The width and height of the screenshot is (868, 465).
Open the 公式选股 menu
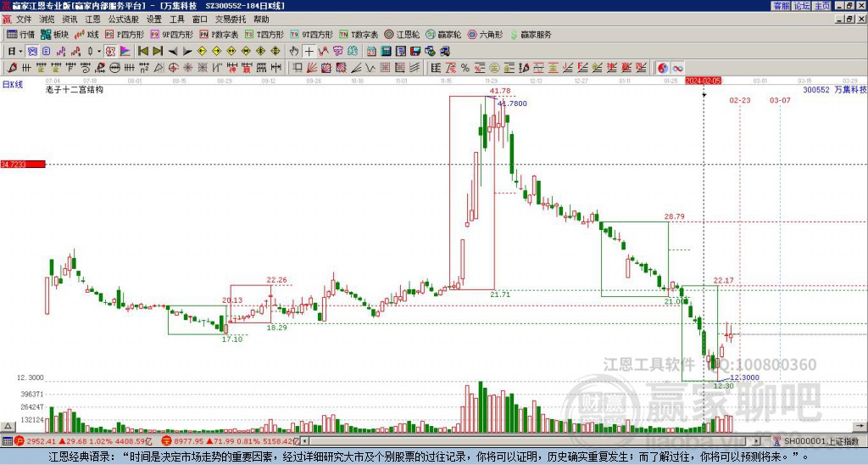(x=124, y=20)
